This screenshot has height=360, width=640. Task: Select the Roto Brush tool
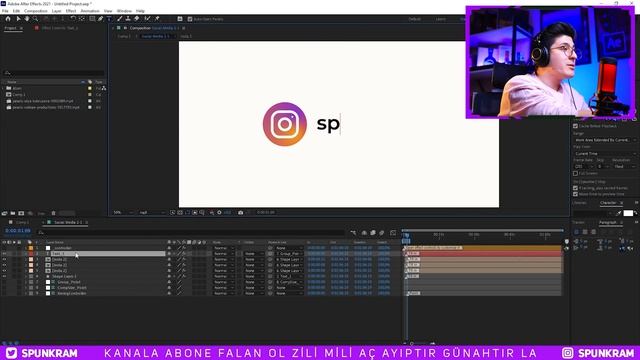click(147, 19)
